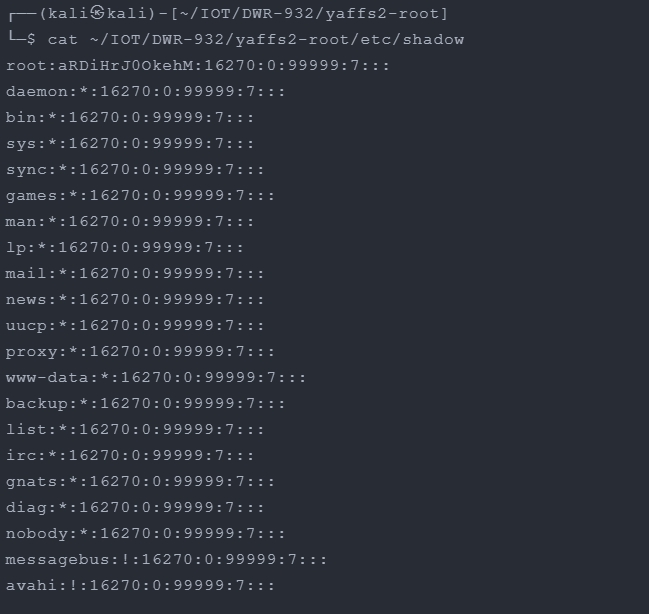The image size is (649, 614).
Task: Click the avahi user entry
Action: pyautogui.click(x=140, y=586)
